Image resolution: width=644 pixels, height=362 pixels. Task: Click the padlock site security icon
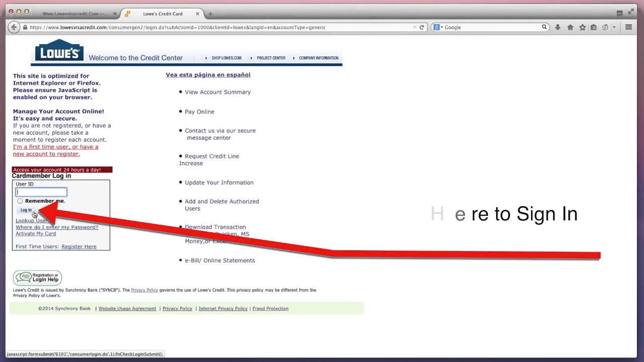[25, 27]
